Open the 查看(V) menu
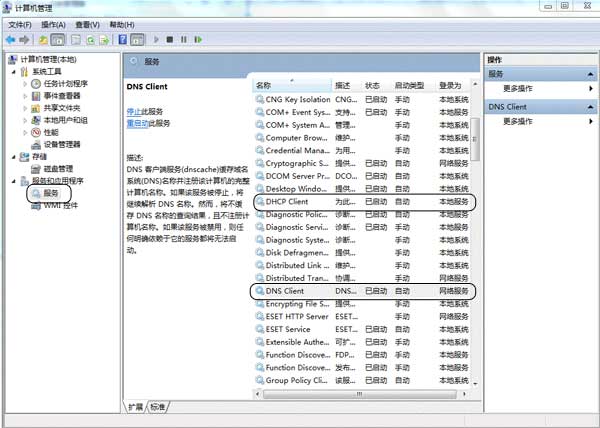Screen dimensions: 600x428 [x=87, y=24]
